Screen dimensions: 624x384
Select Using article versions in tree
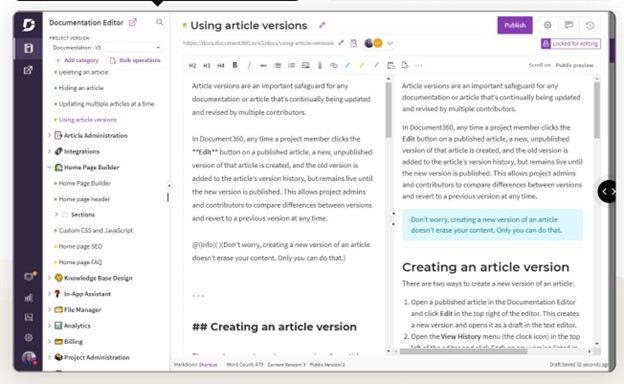coord(88,120)
